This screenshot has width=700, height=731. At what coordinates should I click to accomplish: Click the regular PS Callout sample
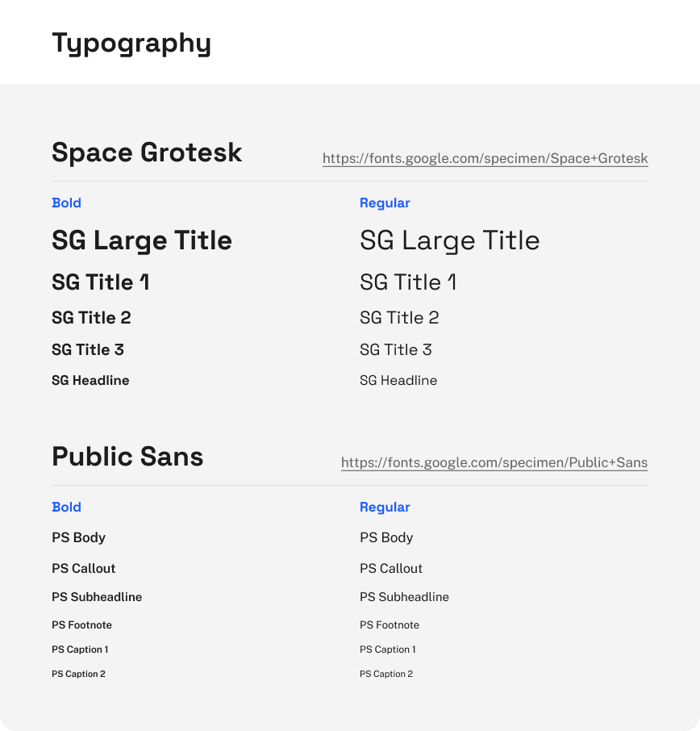tap(391, 568)
